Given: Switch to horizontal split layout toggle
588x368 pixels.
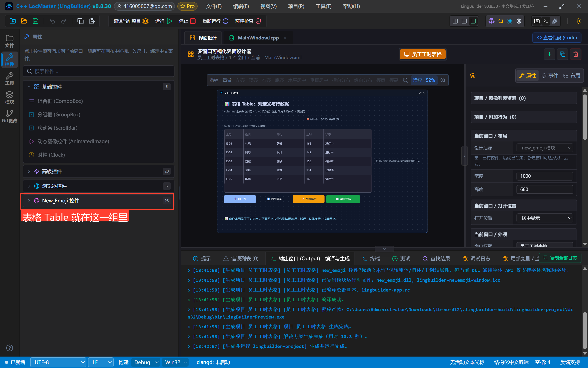Looking at the screenshot, I should tap(464, 21).
